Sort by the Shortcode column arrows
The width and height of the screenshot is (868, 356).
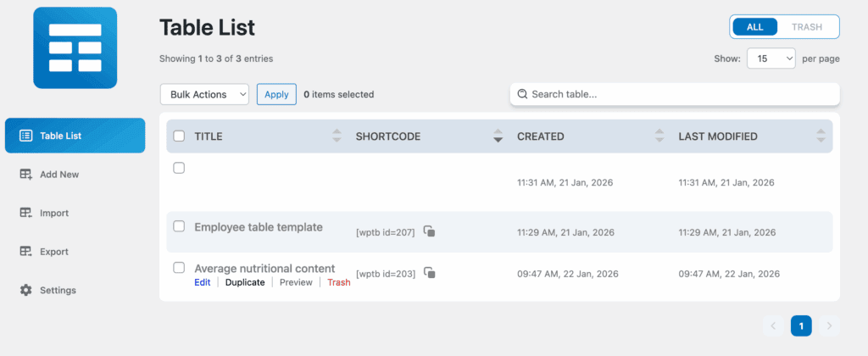[x=498, y=136]
